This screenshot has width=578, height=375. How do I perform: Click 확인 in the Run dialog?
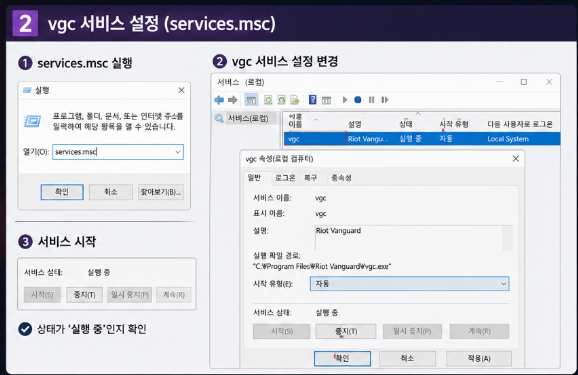[x=62, y=192]
